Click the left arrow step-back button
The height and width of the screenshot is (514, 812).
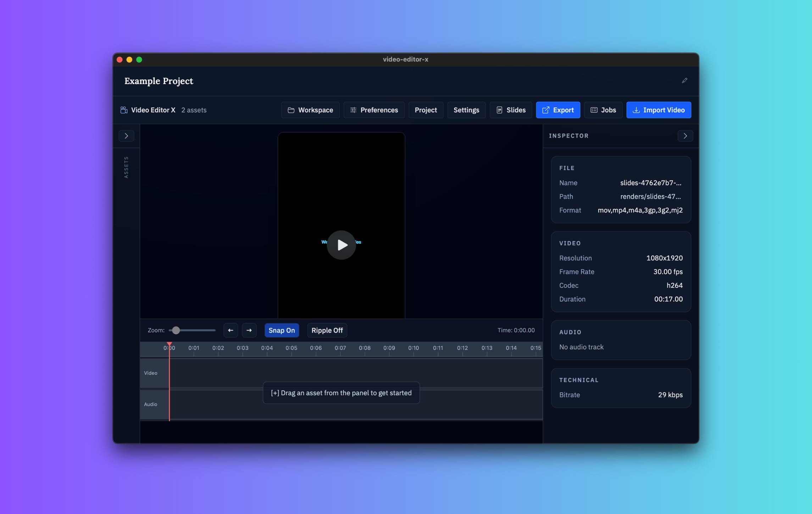click(230, 330)
